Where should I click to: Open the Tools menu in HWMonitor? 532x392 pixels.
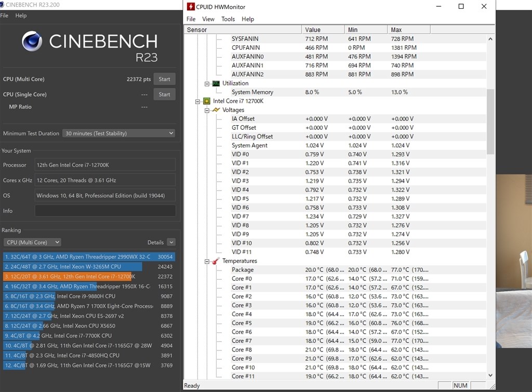pos(228,19)
